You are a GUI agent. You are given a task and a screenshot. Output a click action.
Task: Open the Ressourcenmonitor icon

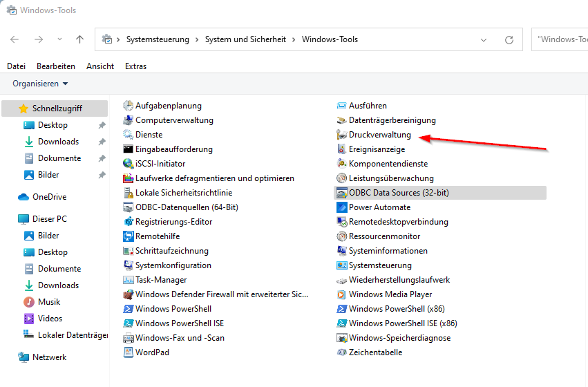(x=341, y=236)
